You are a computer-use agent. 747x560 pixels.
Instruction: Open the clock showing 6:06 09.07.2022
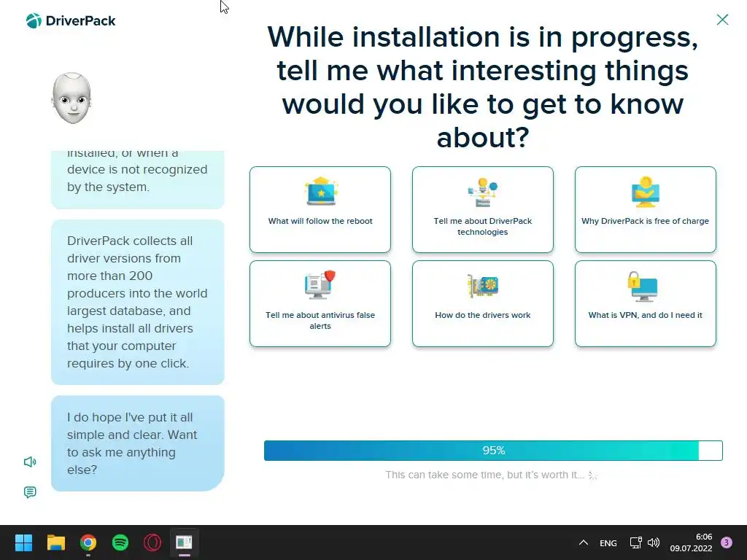(691, 542)
